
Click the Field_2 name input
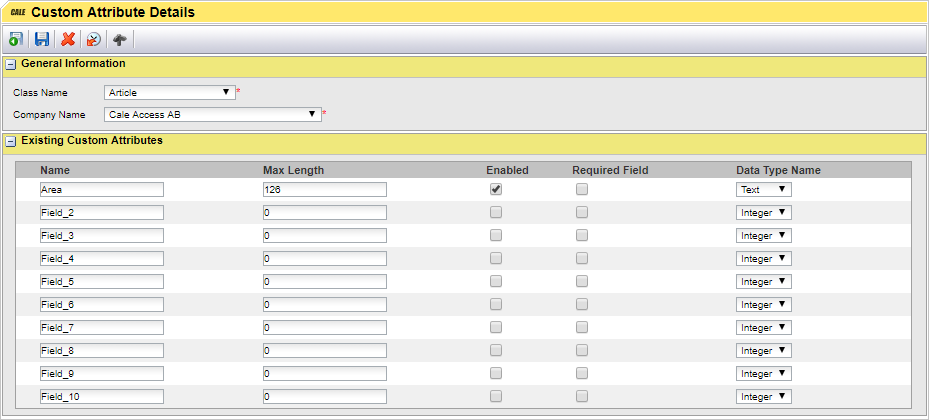(101, 213)
